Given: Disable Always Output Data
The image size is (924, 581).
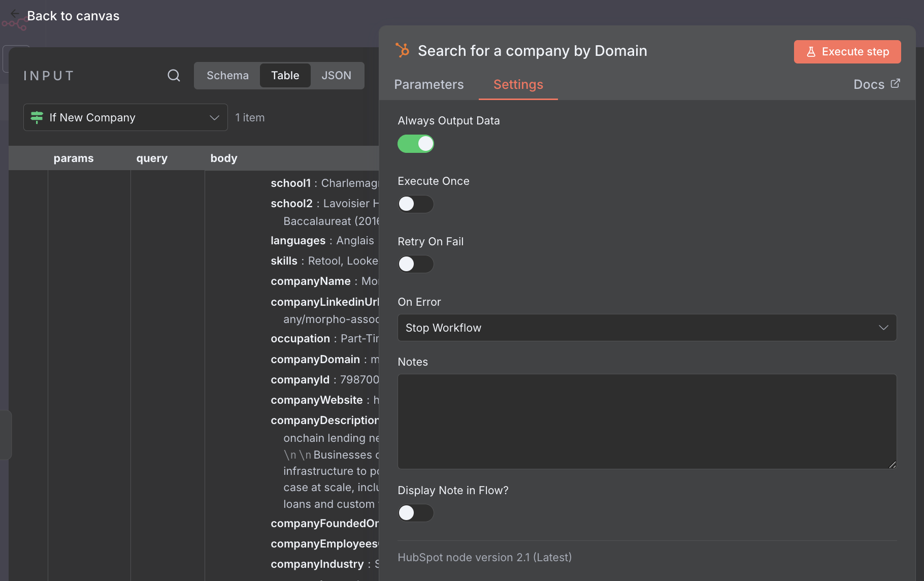Looking at the screenshot, I should tap(415, 144).
